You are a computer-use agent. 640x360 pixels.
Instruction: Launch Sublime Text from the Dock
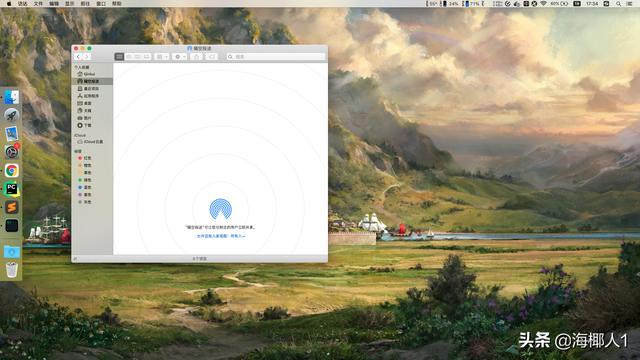click(11, 207)
